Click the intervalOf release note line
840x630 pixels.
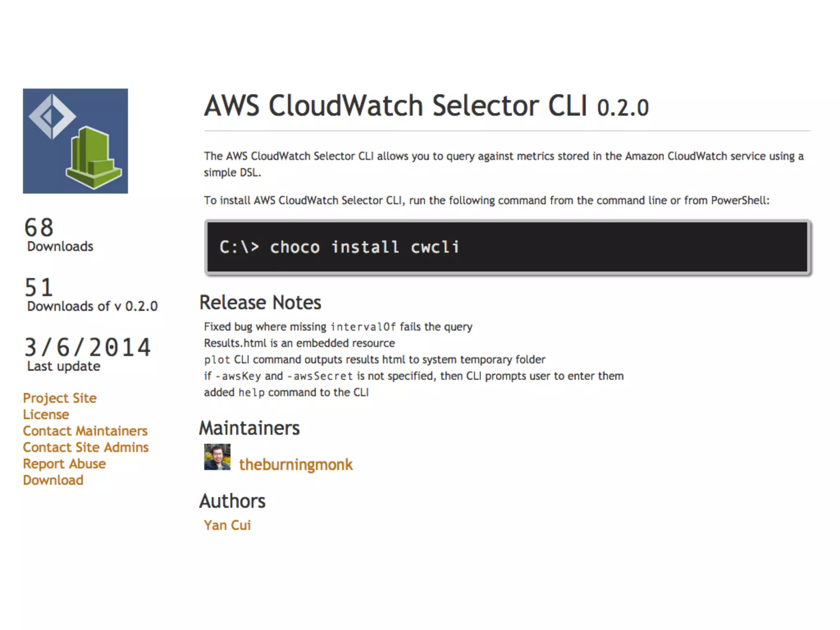point(338,326)
